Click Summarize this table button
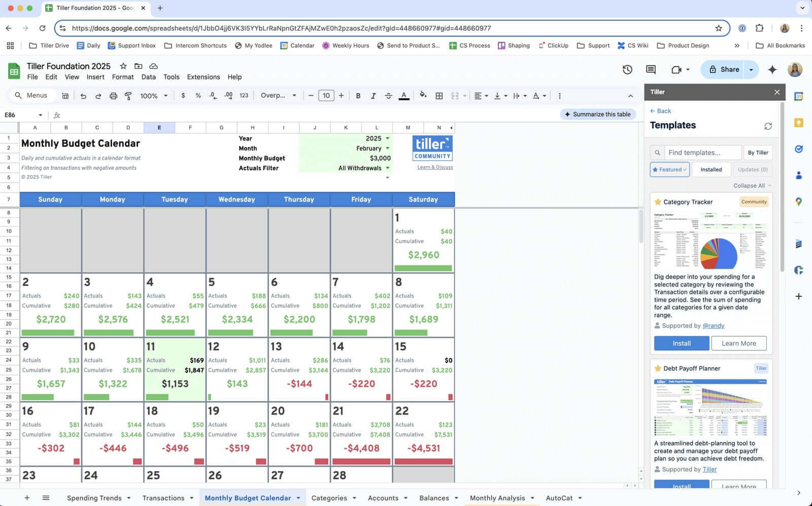812x506 pixels. [x=597, y=115]
